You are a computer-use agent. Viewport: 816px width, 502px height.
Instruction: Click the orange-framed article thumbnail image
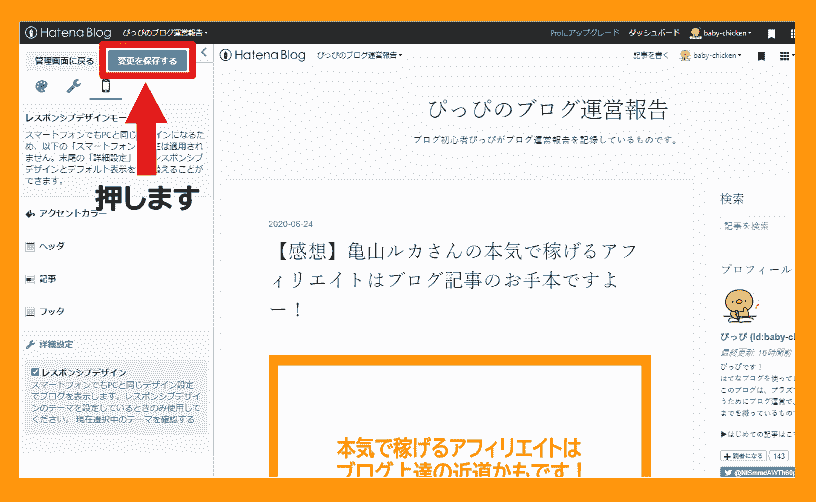pos(460,416)
